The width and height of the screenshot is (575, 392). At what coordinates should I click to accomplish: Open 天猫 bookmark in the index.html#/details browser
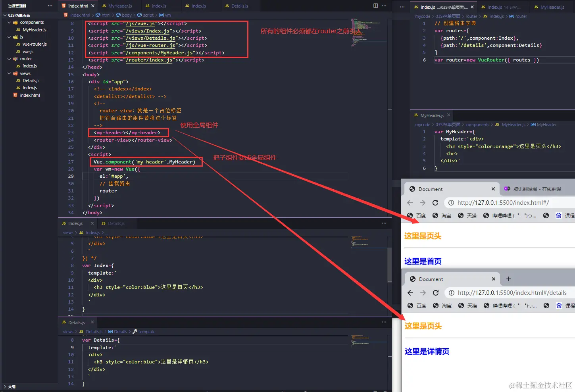(x=467, y=306)
